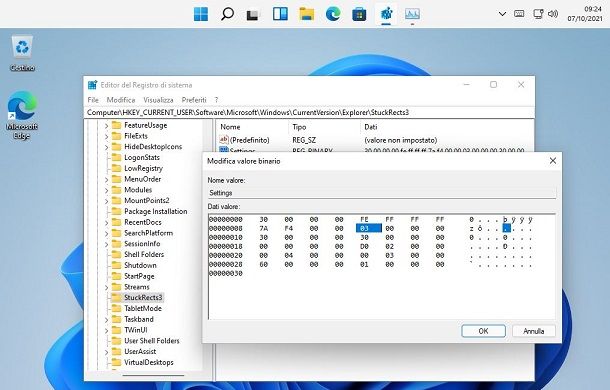Click the registry path address bar
Image resolution: width=610 pixels, height=390 pixels.
pyautogui.click(x=309, y=112)
